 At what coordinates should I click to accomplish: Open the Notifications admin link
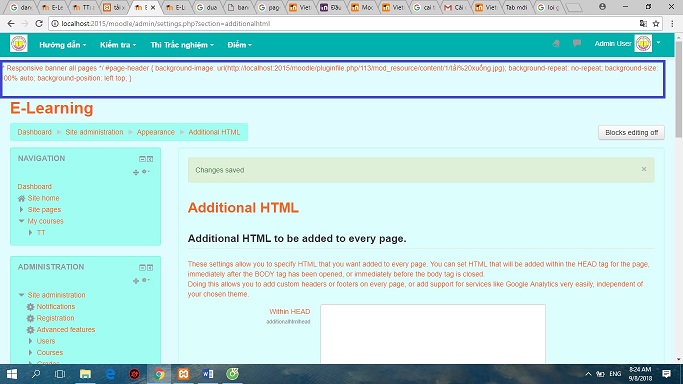click(56, 307)
